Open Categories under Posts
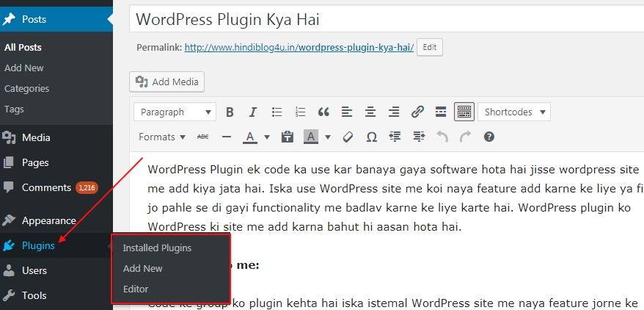Viewport: 644px width, 310px height. pos(26,88)
